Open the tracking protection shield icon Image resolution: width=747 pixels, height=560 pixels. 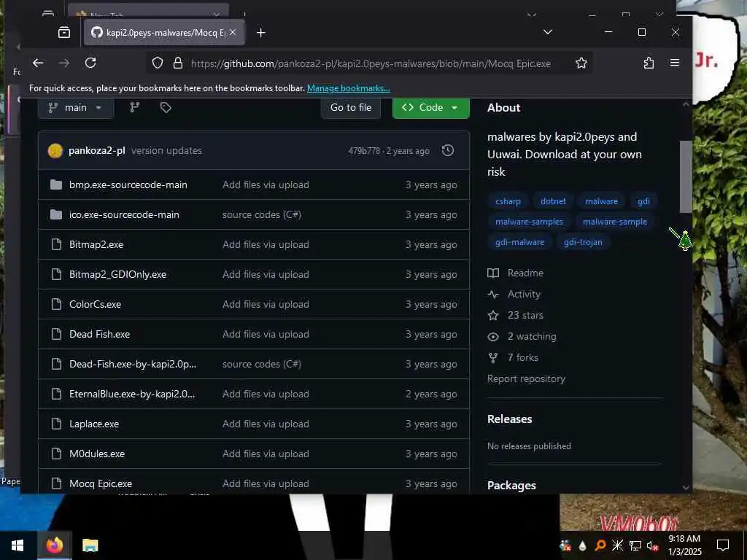[158, 63]
